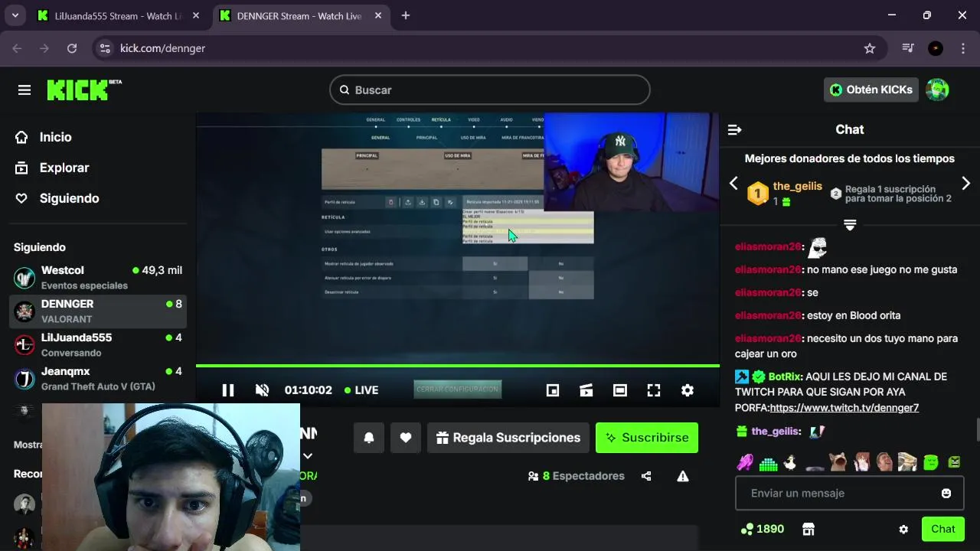
Task: Show previous top donor with left arrow
Action: point(733,183)
